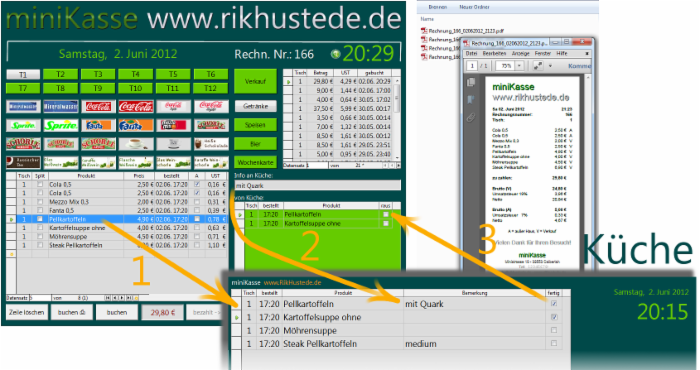This screenshot has width=700, height=370.
Task: Click the read mode expand arrows icon
Action: 538,65
